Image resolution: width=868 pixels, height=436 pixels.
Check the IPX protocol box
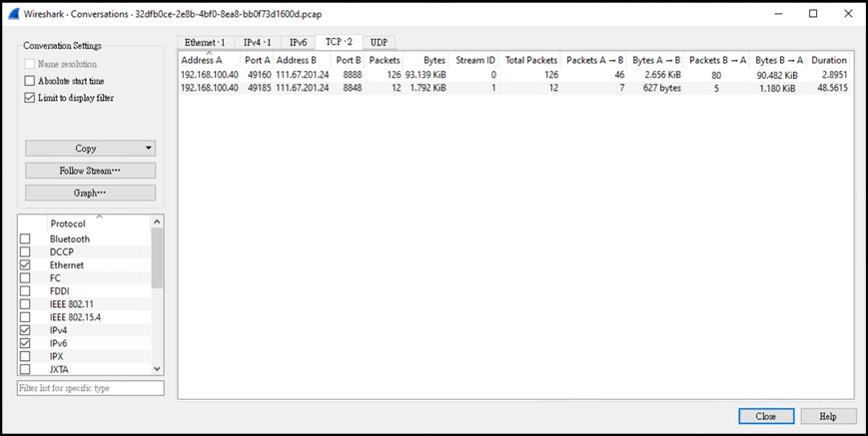click(25, 356)
